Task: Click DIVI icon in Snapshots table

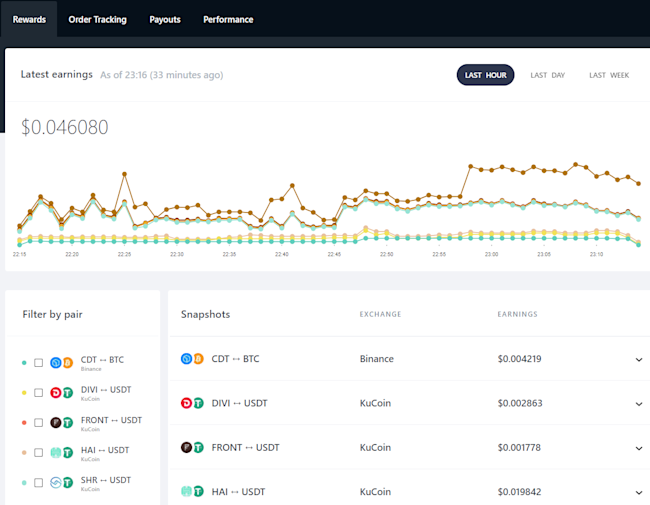Action: point(187,403)
